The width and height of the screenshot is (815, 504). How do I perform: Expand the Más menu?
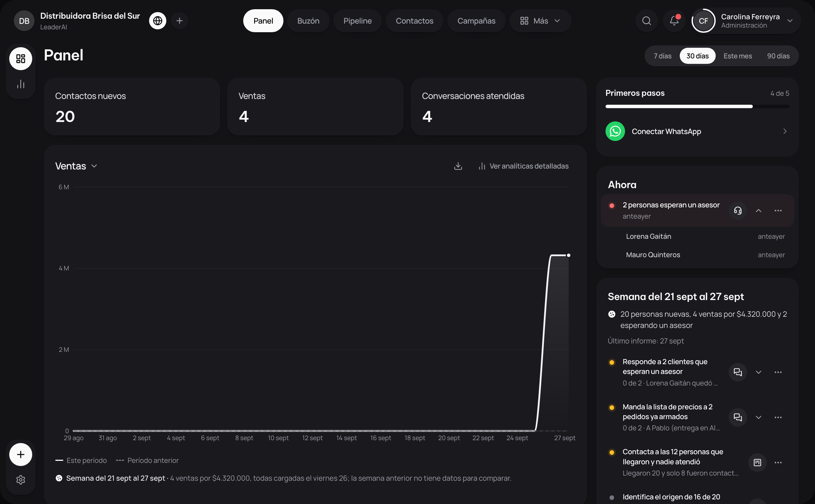(x=540, y=21)
